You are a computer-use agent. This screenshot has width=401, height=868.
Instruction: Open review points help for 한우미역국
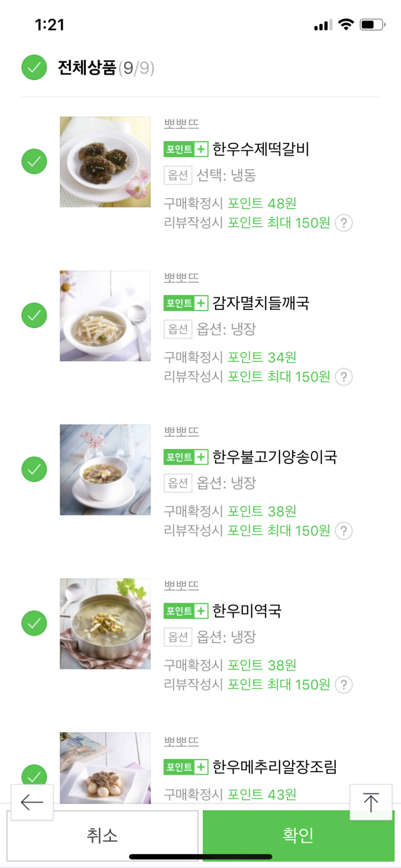(343, 685)
